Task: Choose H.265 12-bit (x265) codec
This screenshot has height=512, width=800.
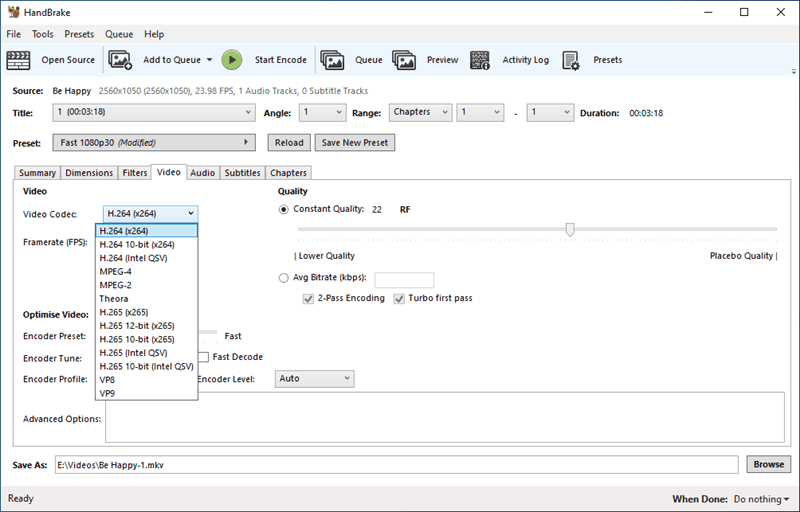Action: click(146, 326)
